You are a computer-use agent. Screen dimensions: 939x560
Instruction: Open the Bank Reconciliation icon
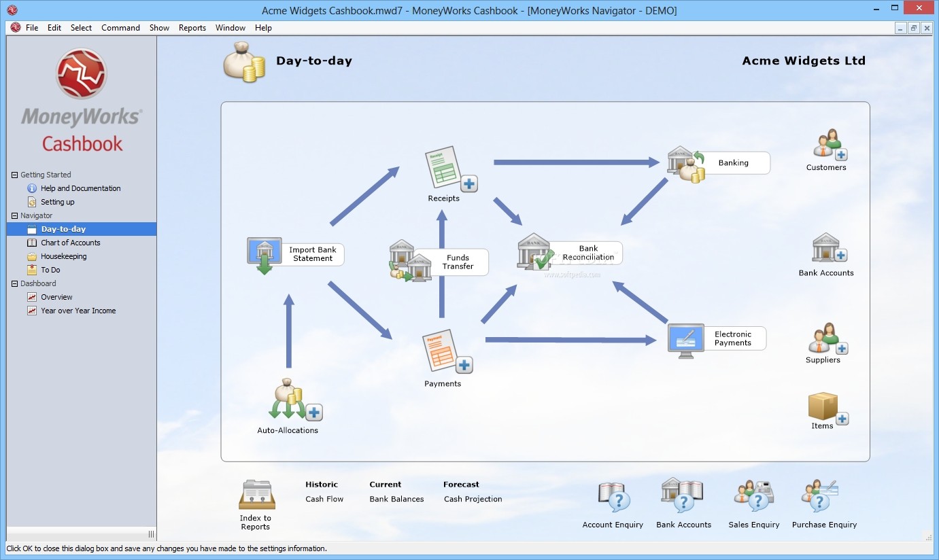pyautogui.click(x=536, y=252)
